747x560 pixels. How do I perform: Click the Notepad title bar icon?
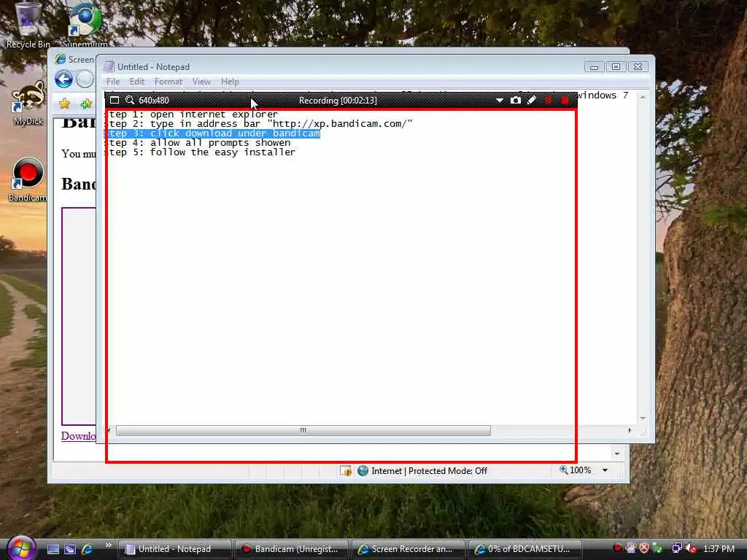pyautogui.click(x=109, y=66)
